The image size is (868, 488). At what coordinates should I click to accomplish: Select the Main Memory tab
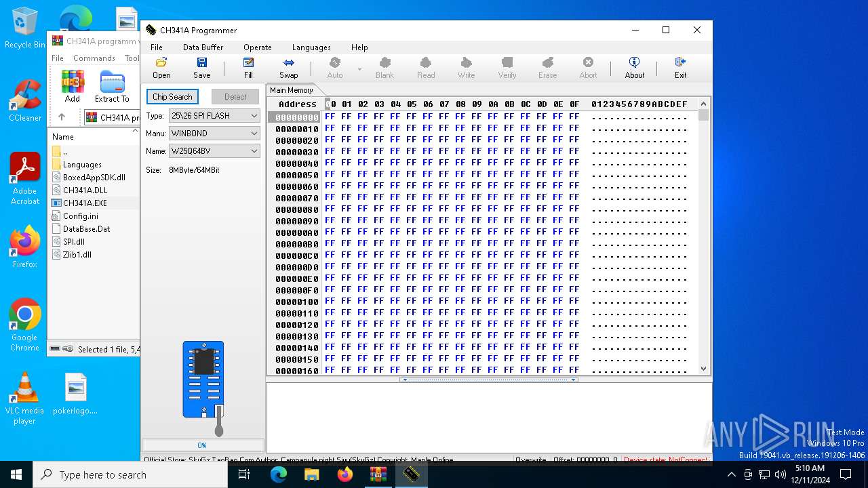pyautogui.click(x=292, y=90)
